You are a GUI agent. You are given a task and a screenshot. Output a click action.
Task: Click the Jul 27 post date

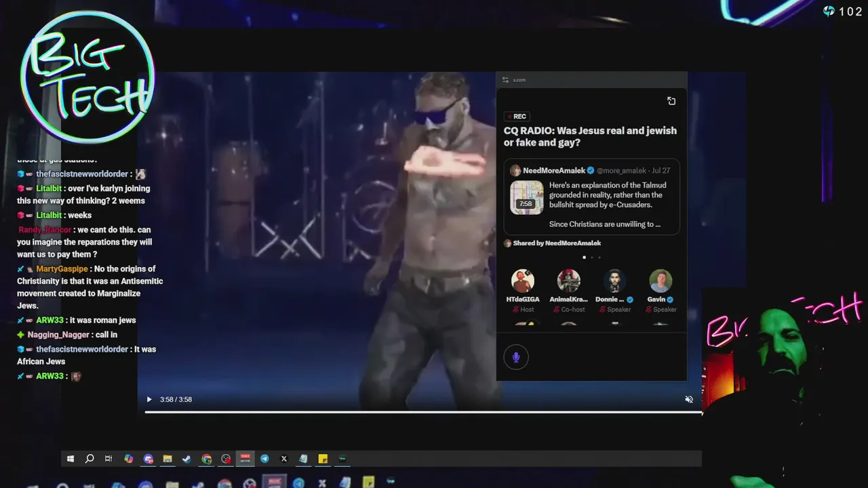coord(660,171)
